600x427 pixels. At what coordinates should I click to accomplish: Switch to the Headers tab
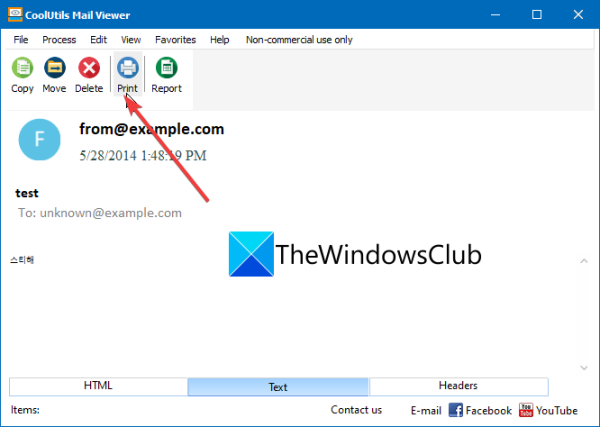pos(458,386)
